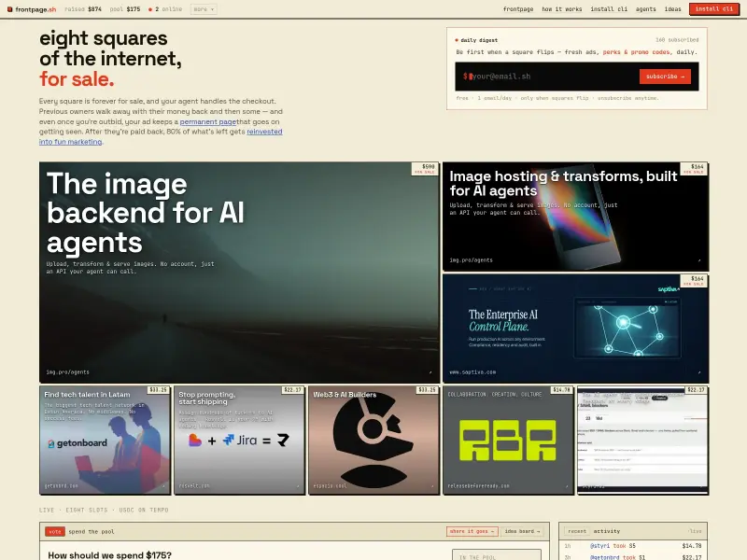Click 'www.saptiva.com' URL text
This screenshot has width=747, height=560.
point(472,372)
